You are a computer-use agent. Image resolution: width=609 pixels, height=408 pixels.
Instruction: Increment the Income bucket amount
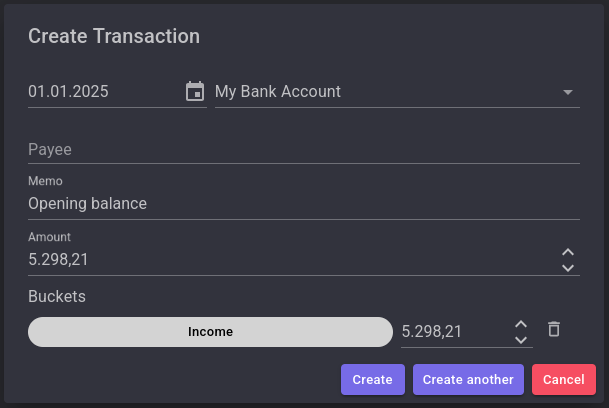(x=520, y=324)
